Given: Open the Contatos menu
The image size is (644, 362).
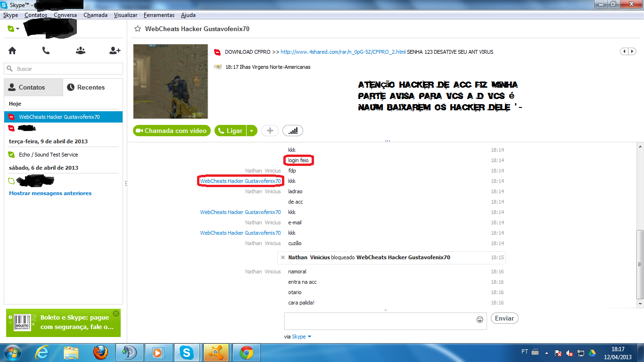Looking at the screenshot, I should pyautogui.click(x=36, y=15).
